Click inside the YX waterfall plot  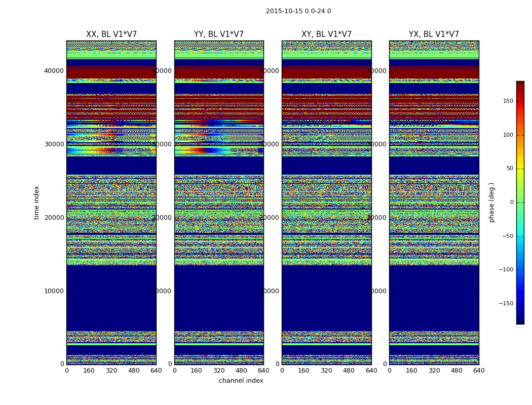click(434, 202)
